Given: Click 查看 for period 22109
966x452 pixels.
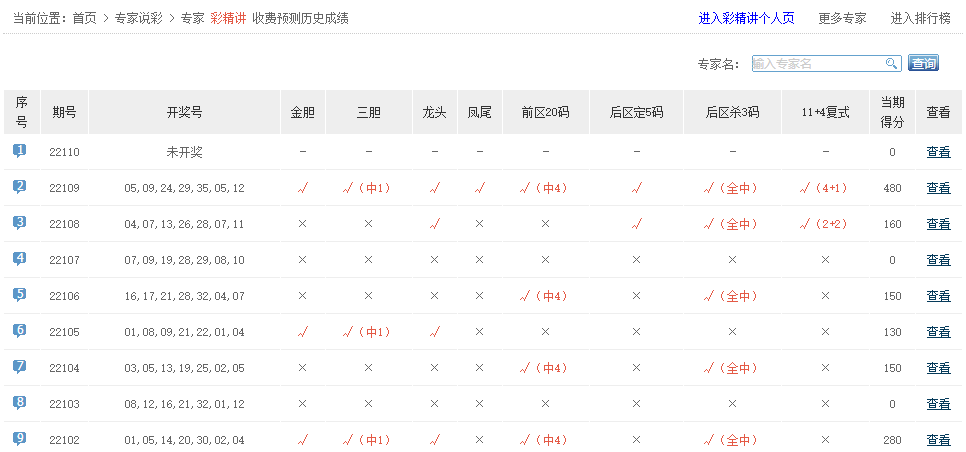Looking at the screenshot, I should coord(938,188).
